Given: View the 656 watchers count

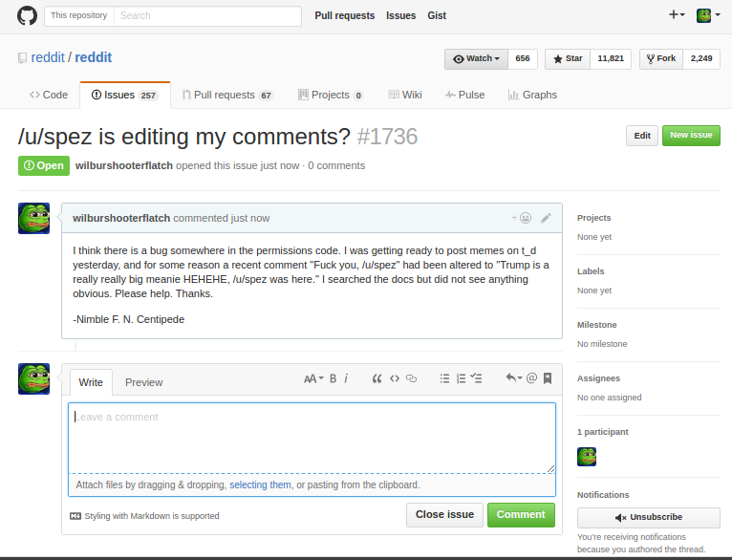Looking at the screenshot, I should tap(523, 59).
